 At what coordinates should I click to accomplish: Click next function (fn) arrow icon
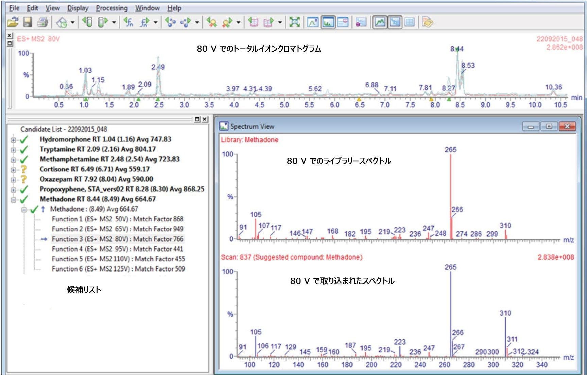tap(145, 22)
